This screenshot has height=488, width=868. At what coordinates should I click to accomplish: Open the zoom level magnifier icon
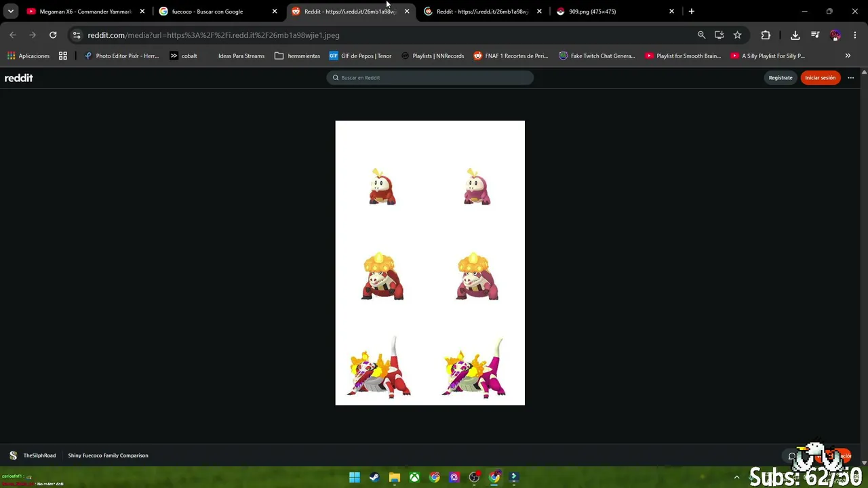coord(701,35)
